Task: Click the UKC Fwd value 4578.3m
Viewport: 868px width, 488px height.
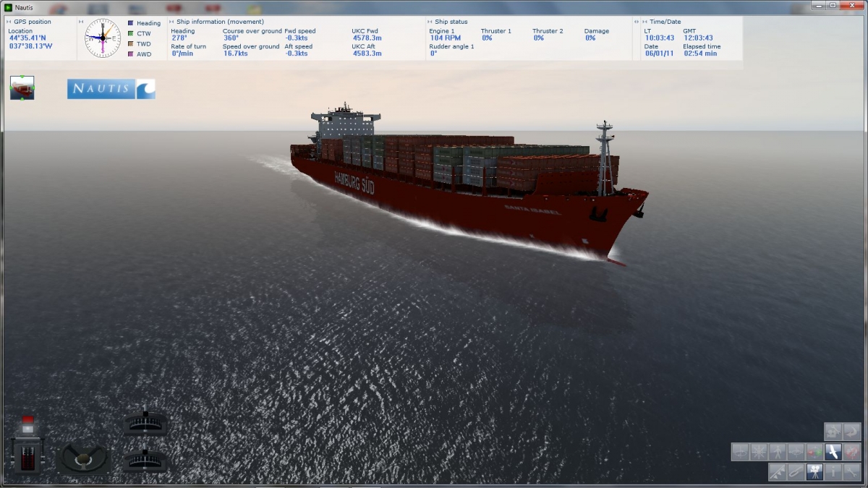Action: 367,38
